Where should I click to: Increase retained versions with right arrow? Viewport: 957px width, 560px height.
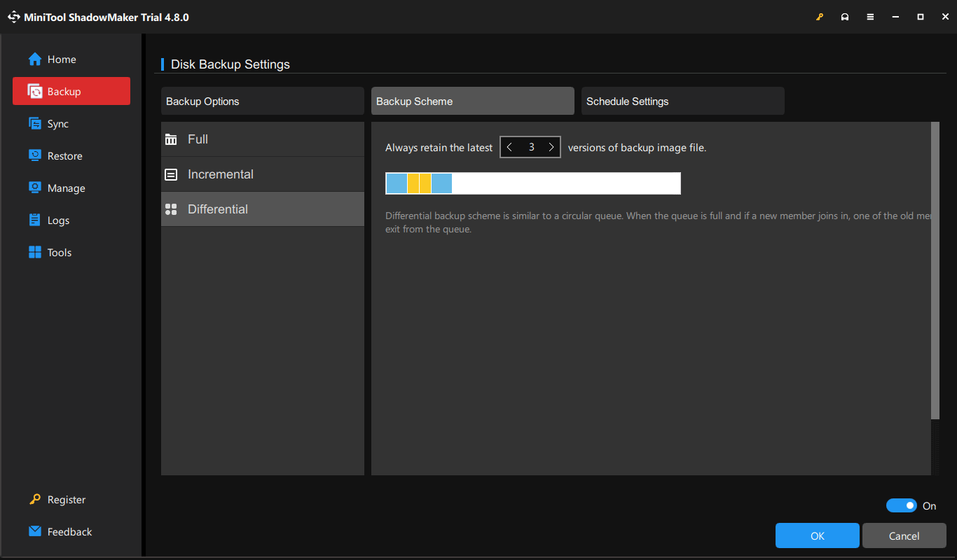point(551,147)
